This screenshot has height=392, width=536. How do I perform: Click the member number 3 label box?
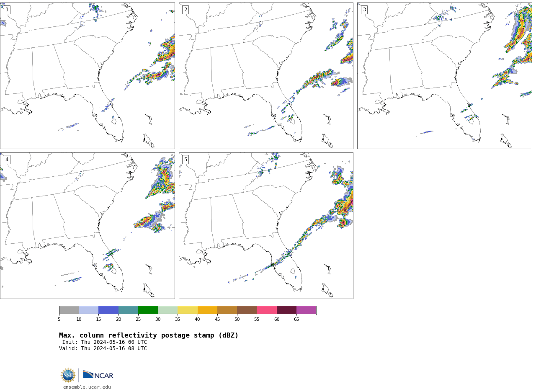click(364, 10)
